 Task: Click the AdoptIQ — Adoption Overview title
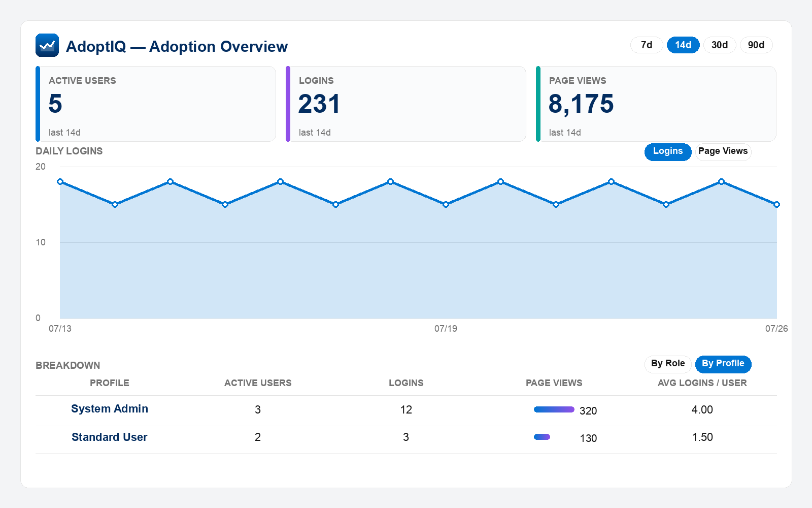point(177,46)
